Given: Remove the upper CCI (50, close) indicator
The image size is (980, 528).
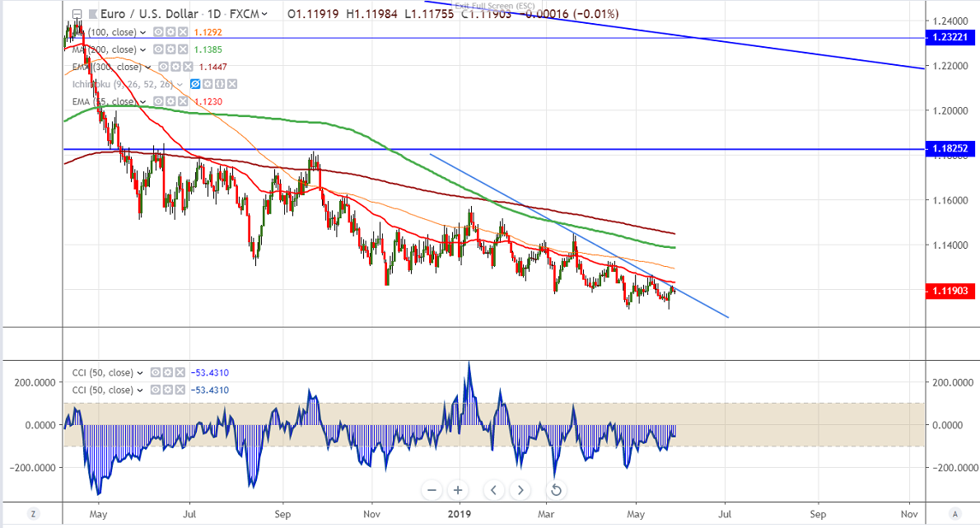Looking at the screenshot, I should coord(180,372).
